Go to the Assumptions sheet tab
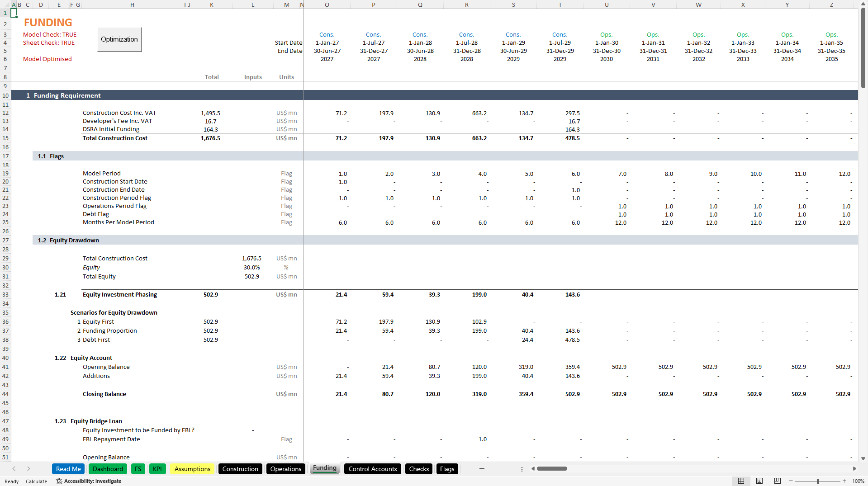This screenshot has height=486, width=868. 192,469
